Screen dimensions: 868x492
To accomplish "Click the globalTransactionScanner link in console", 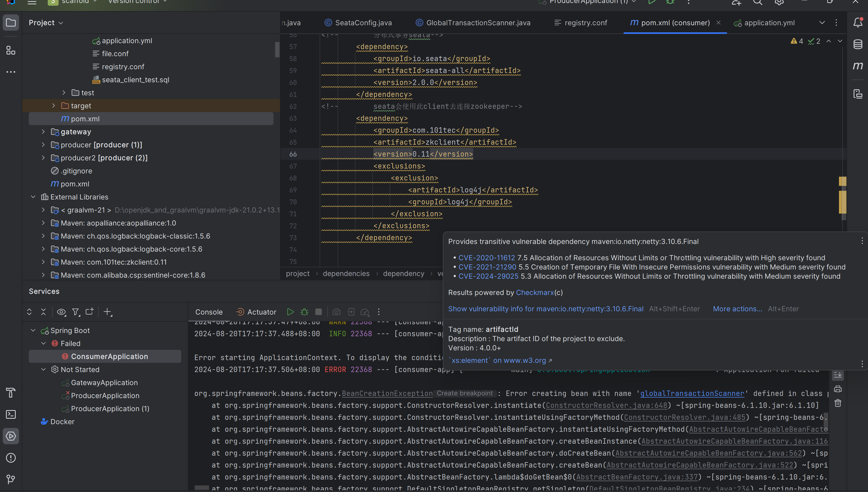I will pos(692,394).
